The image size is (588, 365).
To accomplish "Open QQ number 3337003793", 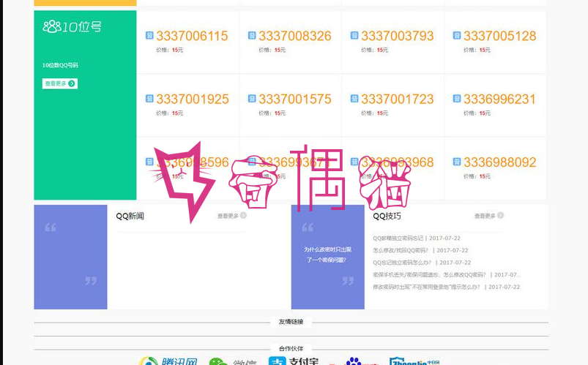I will pyautogui.click(x=397, y=36).
